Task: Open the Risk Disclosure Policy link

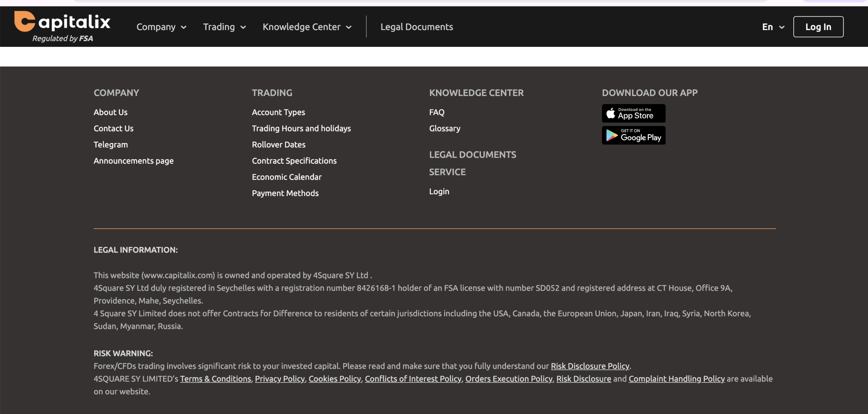Action: point(590,366)
